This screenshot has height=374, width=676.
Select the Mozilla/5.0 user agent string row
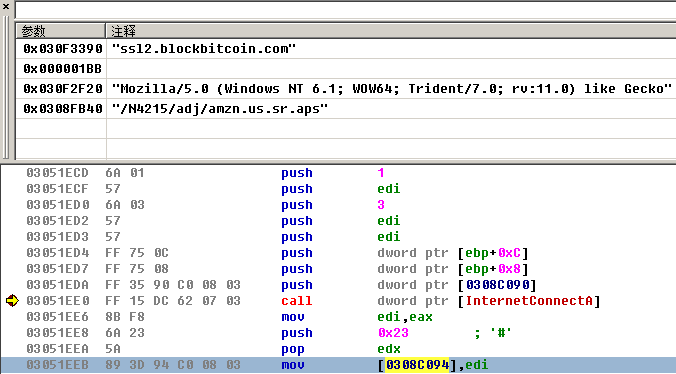click(346, 89)
